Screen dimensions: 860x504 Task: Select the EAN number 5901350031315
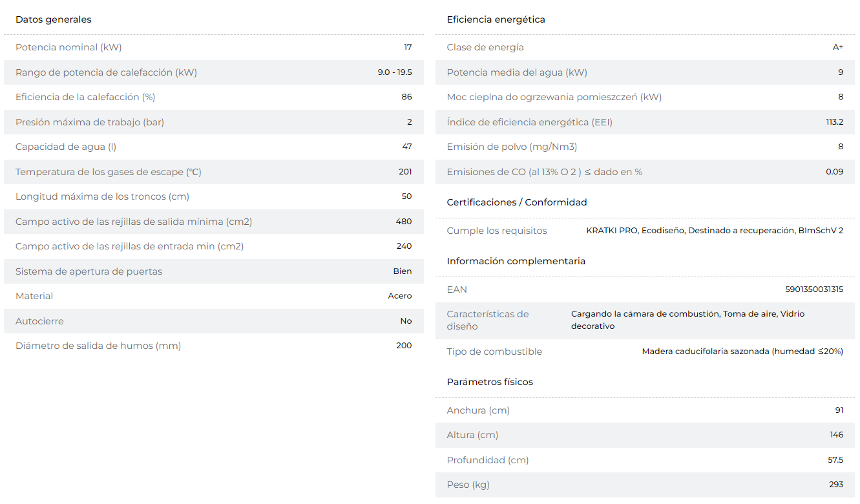[x=814, y=289]
